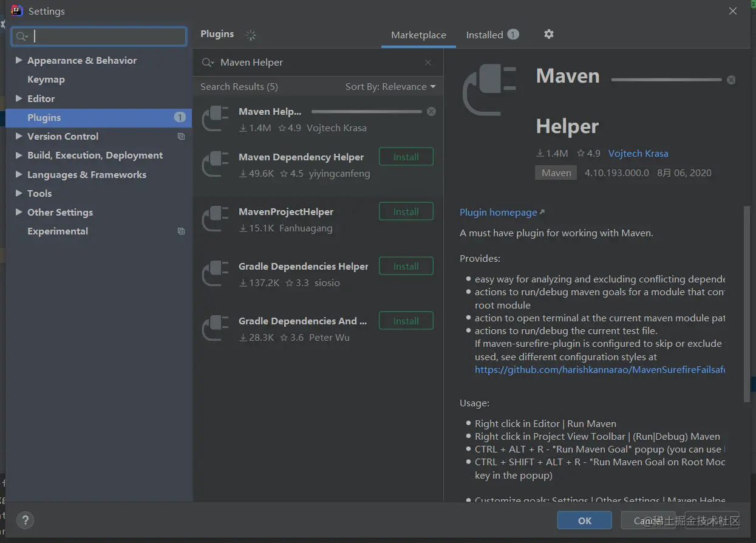Click the version 4.10.193.000.0 text
Image resolution: width=756 pixels, height=543 pixels.
617,173
